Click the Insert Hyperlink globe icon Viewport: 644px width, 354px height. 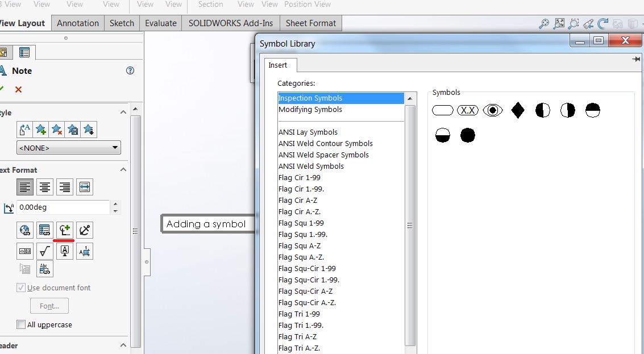coord(25,230)
